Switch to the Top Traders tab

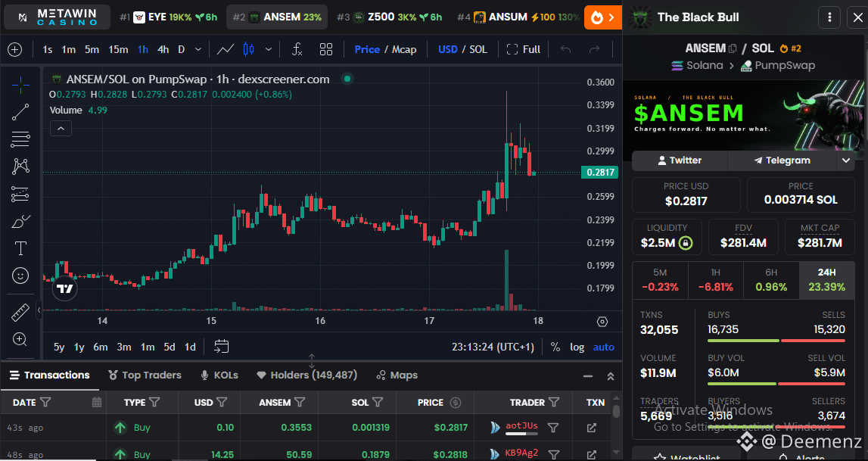pos(145,375)
